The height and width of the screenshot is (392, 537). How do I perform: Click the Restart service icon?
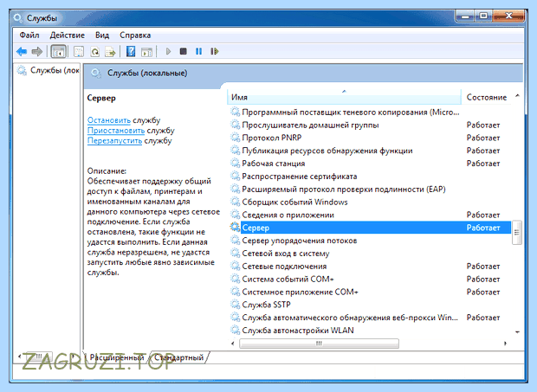tap(215, 52)
